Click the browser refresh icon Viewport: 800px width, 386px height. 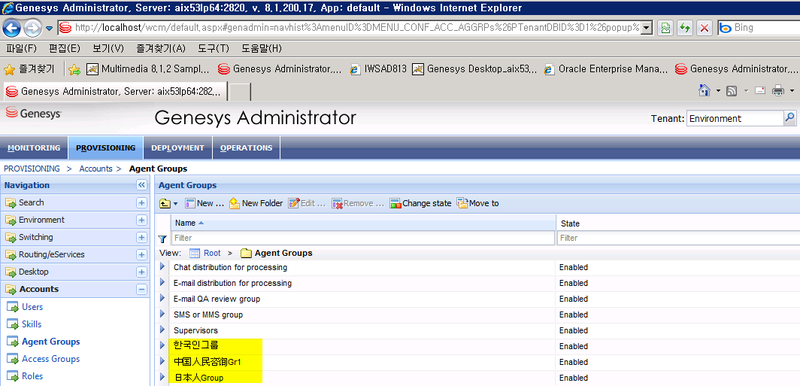(685, 28)
